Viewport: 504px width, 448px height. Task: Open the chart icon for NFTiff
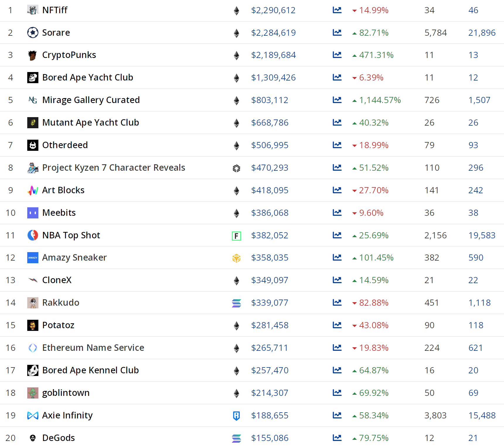tap(337, 10)
